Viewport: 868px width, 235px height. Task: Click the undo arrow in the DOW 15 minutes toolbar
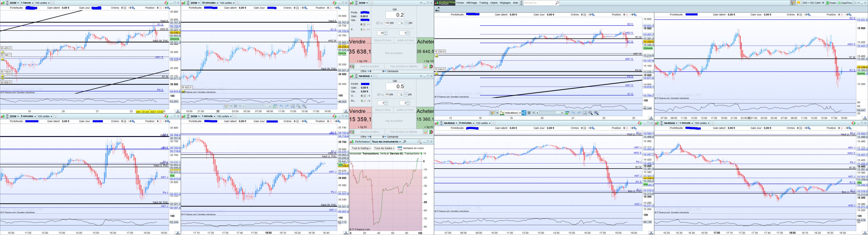(x=281, y=106)
